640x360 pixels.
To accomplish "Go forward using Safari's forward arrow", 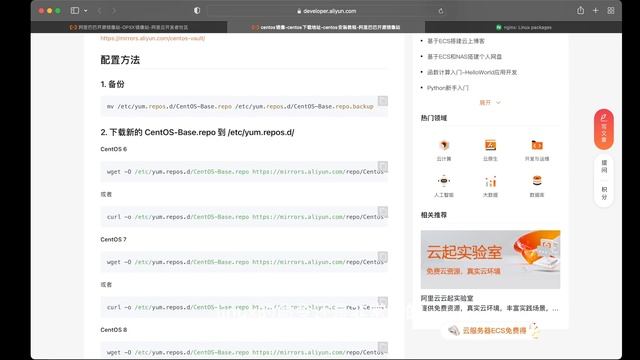I will 114,11.
